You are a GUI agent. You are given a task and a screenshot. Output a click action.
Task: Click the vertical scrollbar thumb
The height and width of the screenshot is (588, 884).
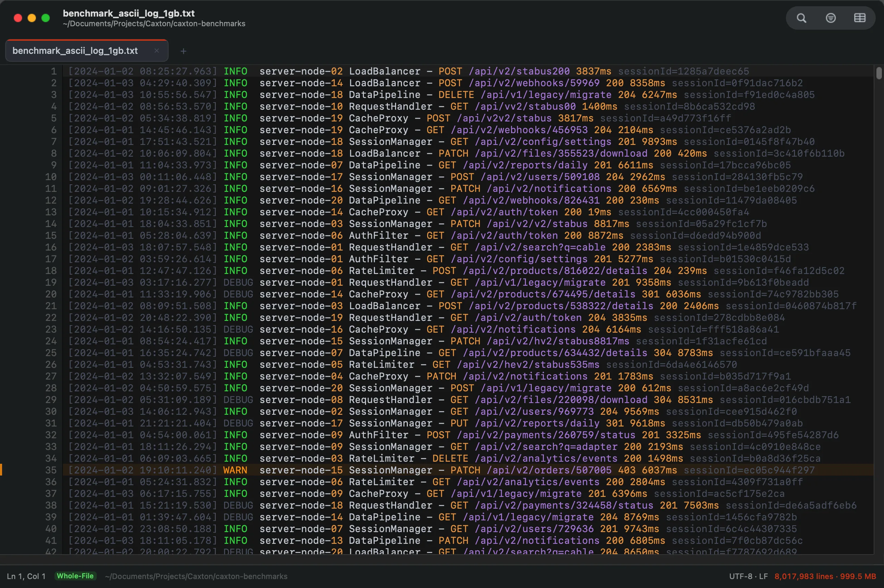pyautogui.click(x=879, y=73)
